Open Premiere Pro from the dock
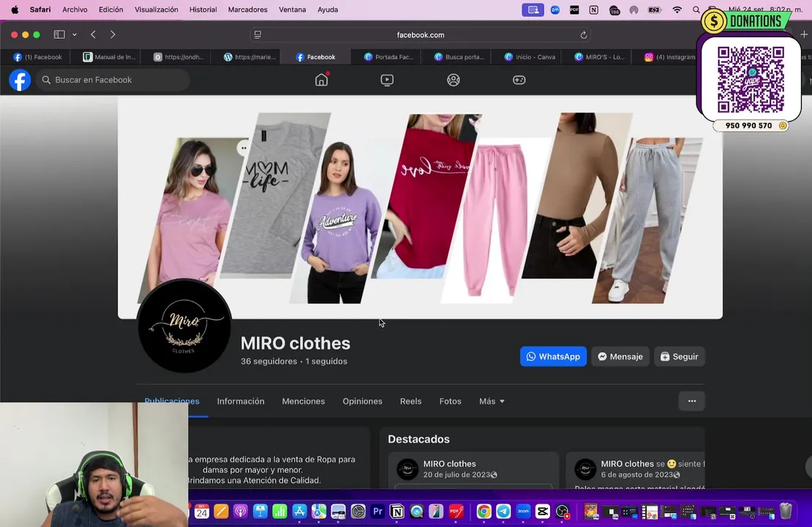Screen dimensions: 812x527 tap(377, 512)
